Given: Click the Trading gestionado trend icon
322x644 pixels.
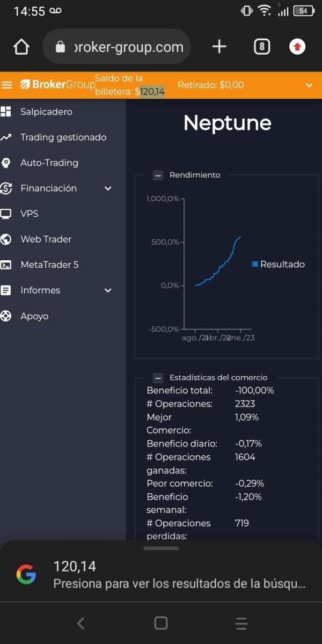Looking at the screenshot, I should click(x=6, y=137).
